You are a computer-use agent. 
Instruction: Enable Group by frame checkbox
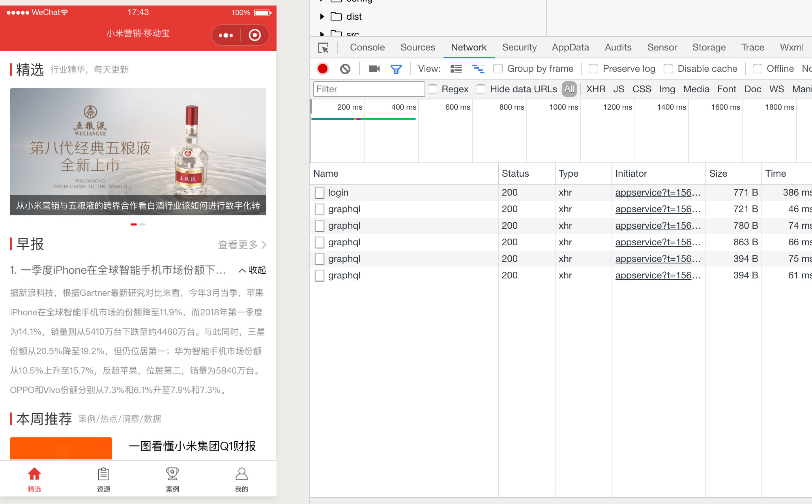tap(498, 69)
